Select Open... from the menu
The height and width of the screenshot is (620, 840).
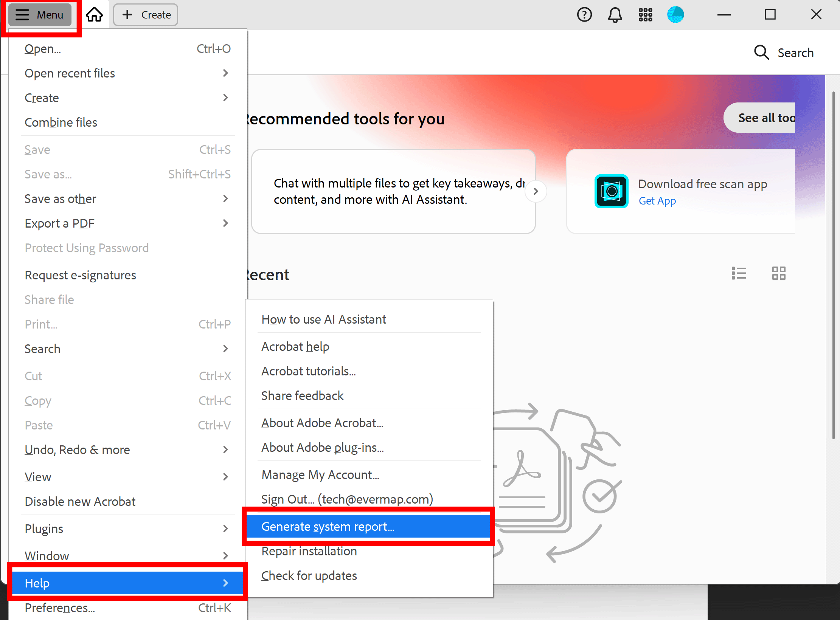pos(128,49)
